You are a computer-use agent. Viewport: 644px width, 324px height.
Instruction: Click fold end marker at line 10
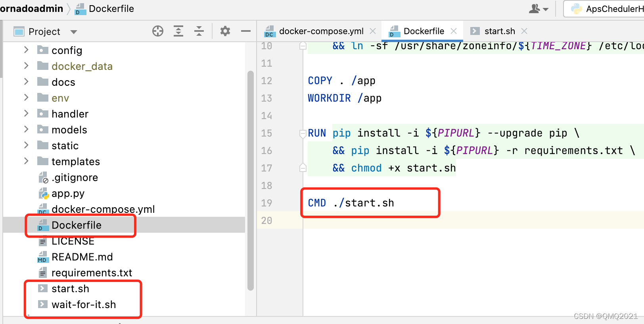[x=303, y=46]
